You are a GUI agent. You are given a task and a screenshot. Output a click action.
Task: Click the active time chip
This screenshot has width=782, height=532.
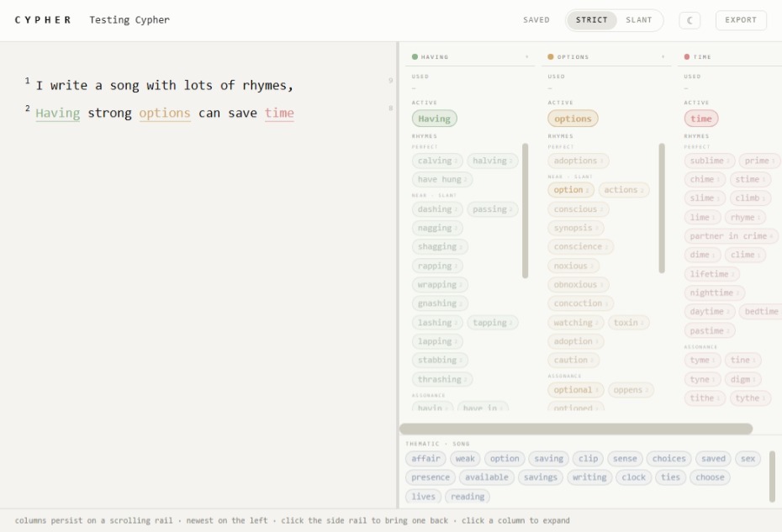pyautogui.click(x=700, y=119)
